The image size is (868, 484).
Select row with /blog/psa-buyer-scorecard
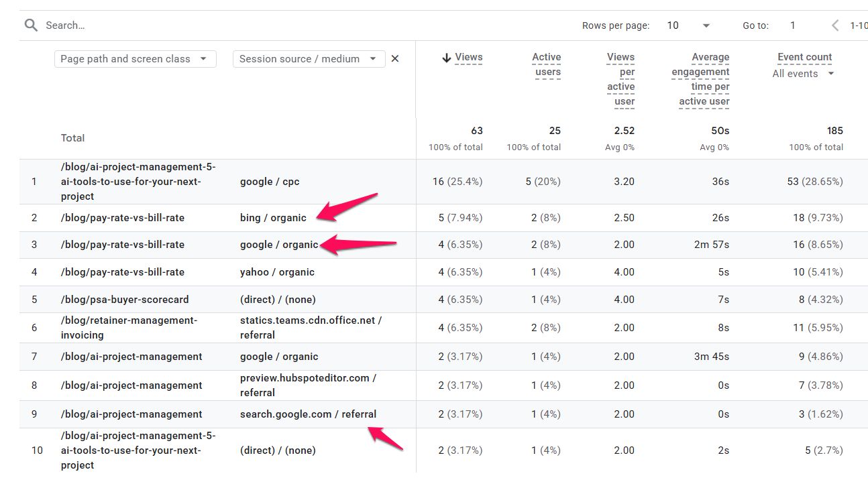[x=443, y=300]
